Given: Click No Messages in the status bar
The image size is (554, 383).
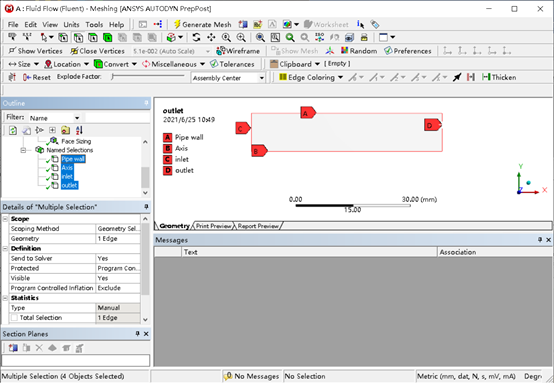Looking at the screenshot, I should 252,376.
